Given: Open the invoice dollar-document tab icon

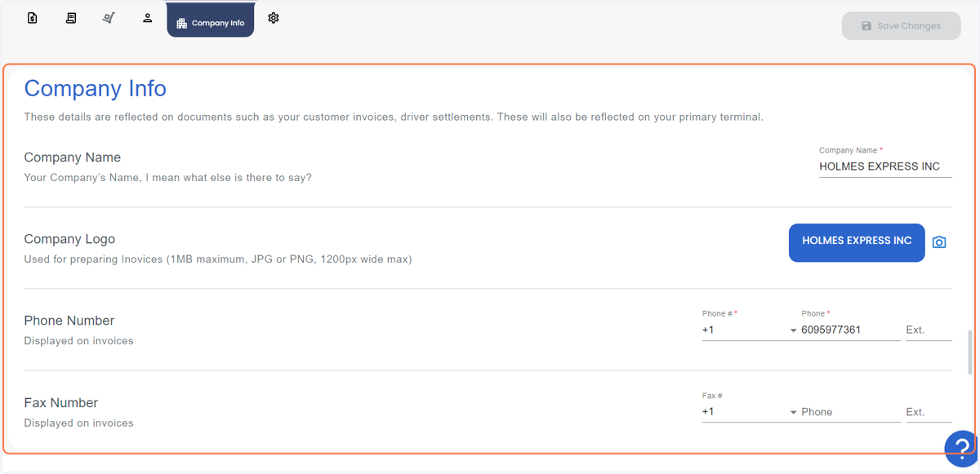Looking at the screenshot, I should coord(33,18).
